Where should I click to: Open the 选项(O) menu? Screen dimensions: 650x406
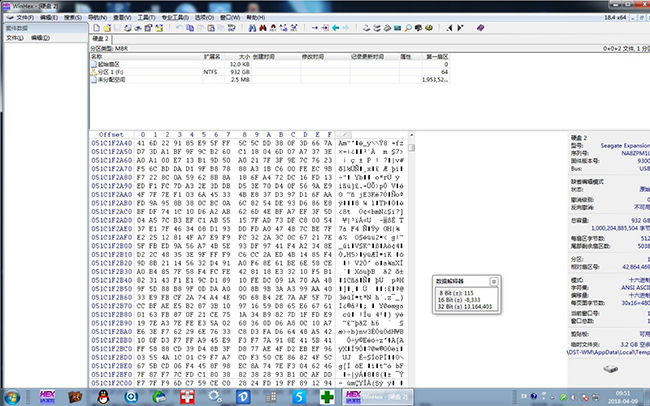204,17
